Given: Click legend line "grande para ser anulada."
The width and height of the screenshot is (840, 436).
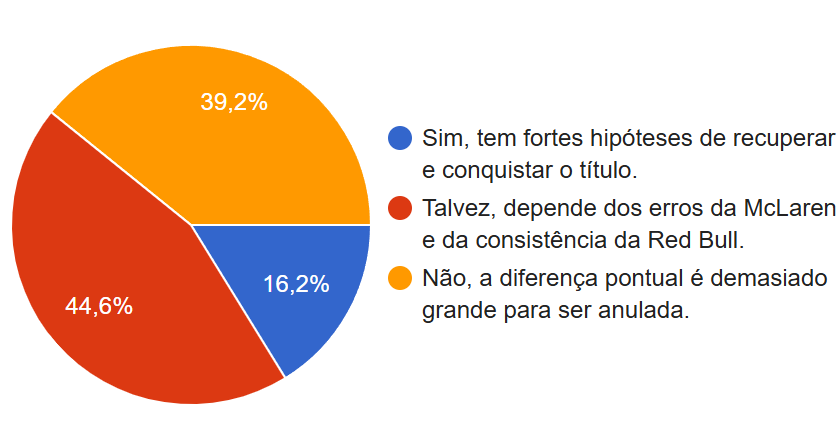Looking at the screenshot, I should [x=556, y=310].
